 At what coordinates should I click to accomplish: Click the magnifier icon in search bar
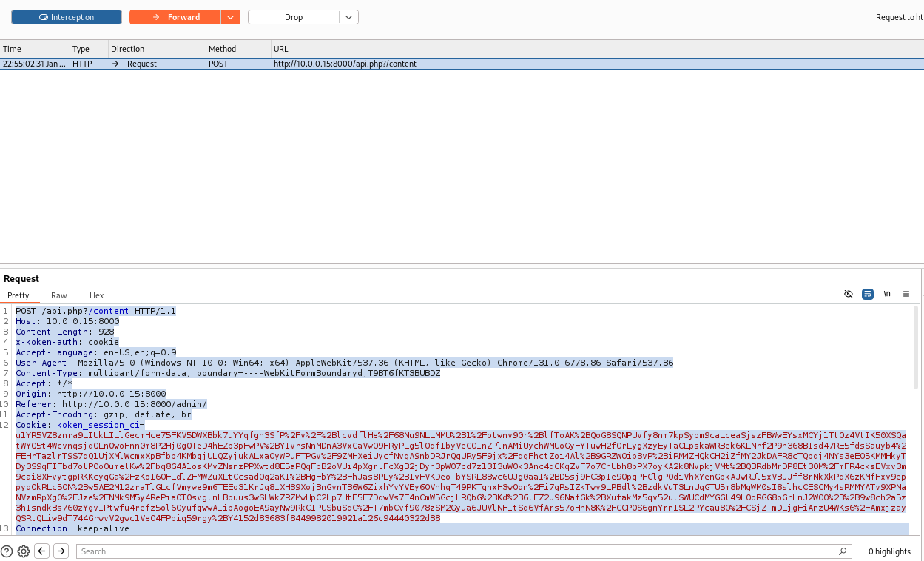[843, 551]
